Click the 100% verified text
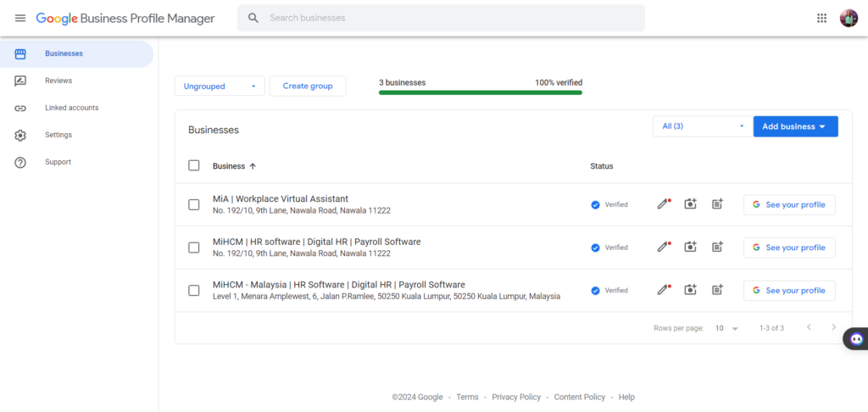Image resolution: width=868 pixels, height=412 pixels. [x=559, y=82]
